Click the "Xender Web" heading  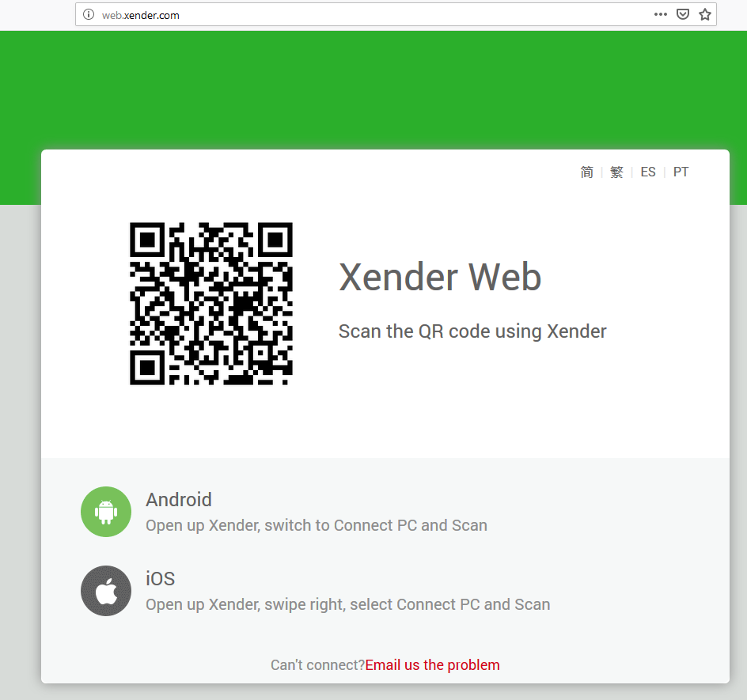coord(440,278)
